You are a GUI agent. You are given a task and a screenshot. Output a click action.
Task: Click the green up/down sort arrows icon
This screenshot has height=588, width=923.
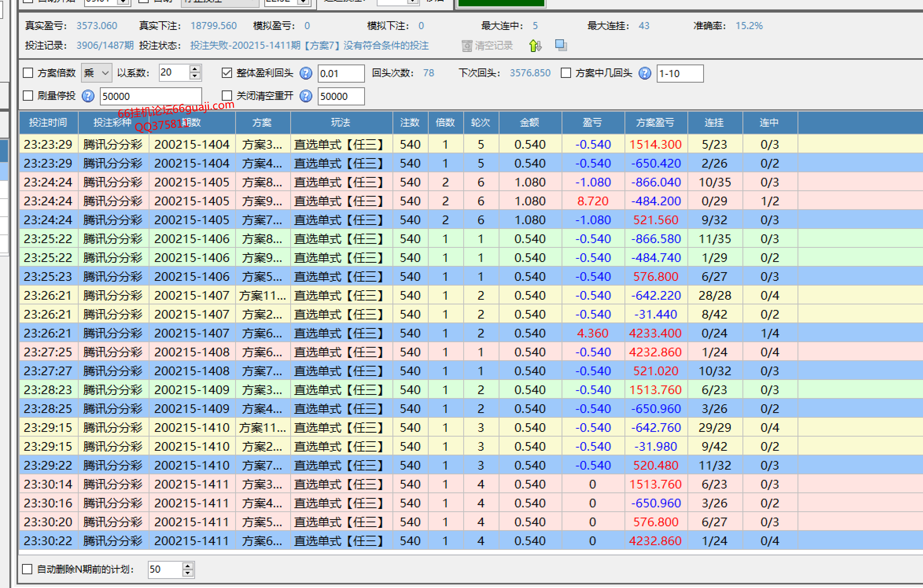pos(535,46)
